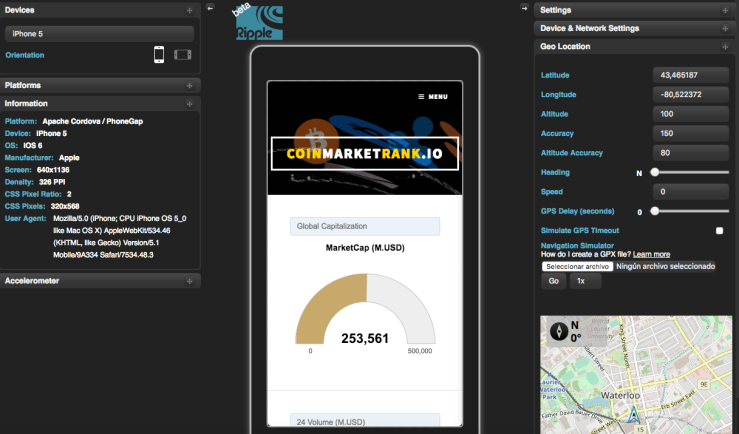Click the Heading slider handle
Viewport: 739px width, 434px height.
(655, 173)
